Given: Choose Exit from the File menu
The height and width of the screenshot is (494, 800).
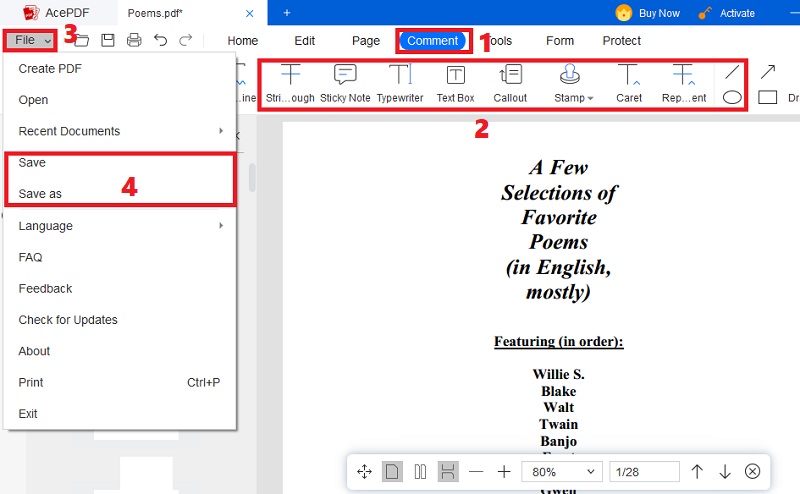Looking at the screenshot, I should [119, 414].
